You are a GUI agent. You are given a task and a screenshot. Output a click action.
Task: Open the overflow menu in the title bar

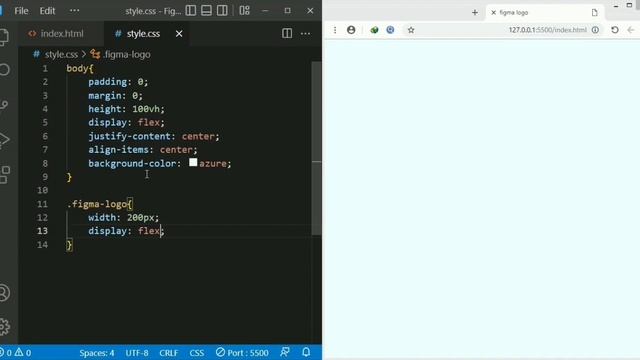tap(75, 11)
